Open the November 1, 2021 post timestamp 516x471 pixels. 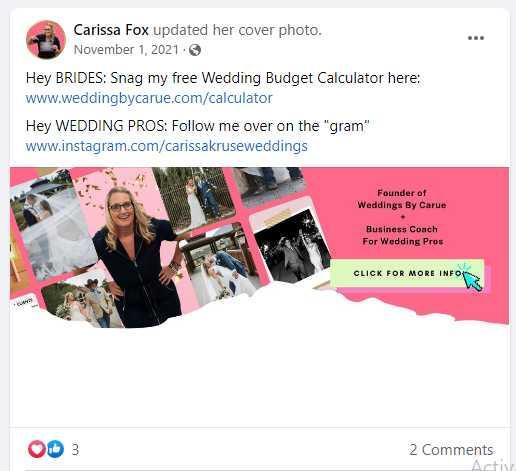point(126,50)
